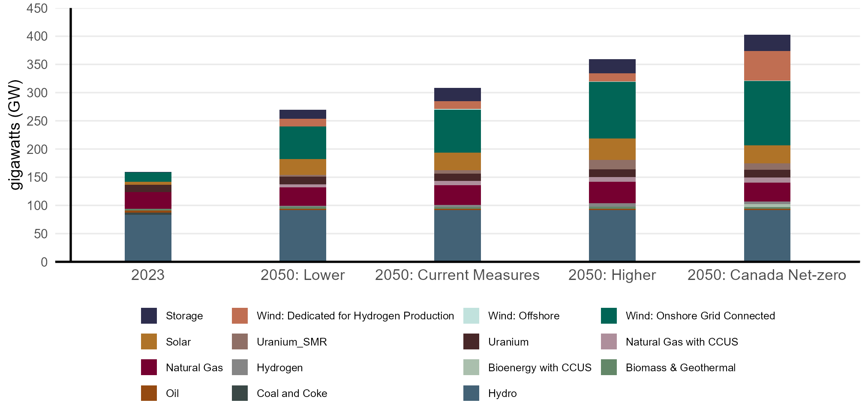Select the 2050: Canada Net-zero axis label
Viewport: 868px width, 418px height.
[x=766, y=275]
